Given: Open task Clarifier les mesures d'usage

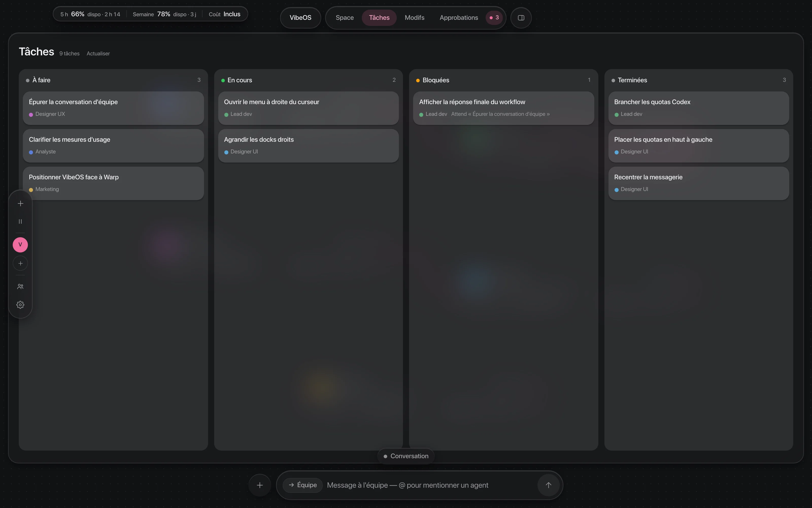Looking at the screenshot, I should (113, 146).
